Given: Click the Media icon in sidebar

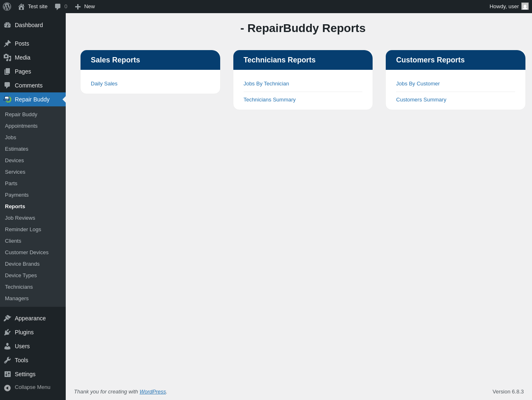Looking at the screenshot, I should [7, 57].
